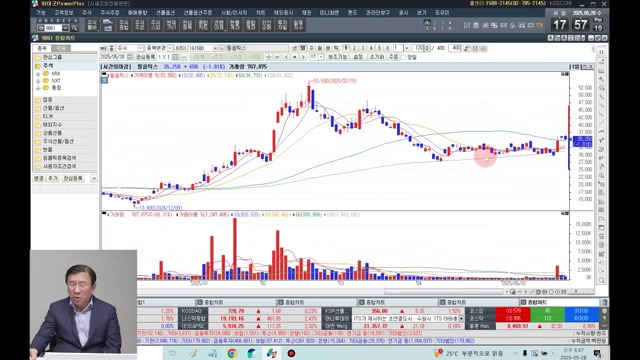This screenshot has height=360, width=640.
Task: Click the yellow icon at top-right toolbar end
Action: pos(540,25)
